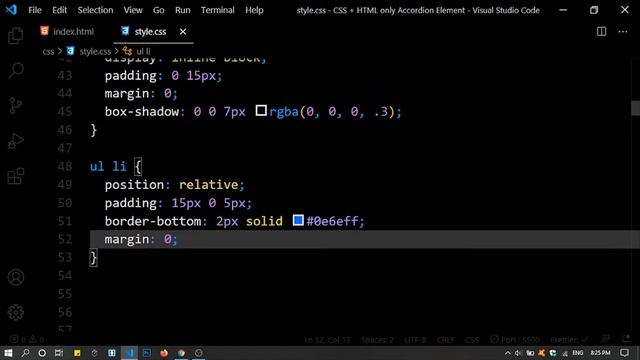Click line number 54 in gutter

click(65, 276)
